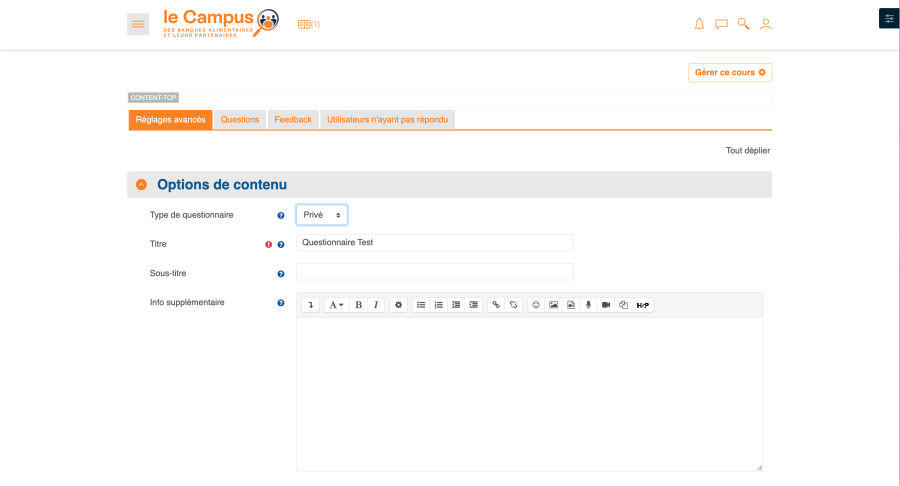900x486 pixels.
Task: Open the user profile menu
Action: (766, 24)
